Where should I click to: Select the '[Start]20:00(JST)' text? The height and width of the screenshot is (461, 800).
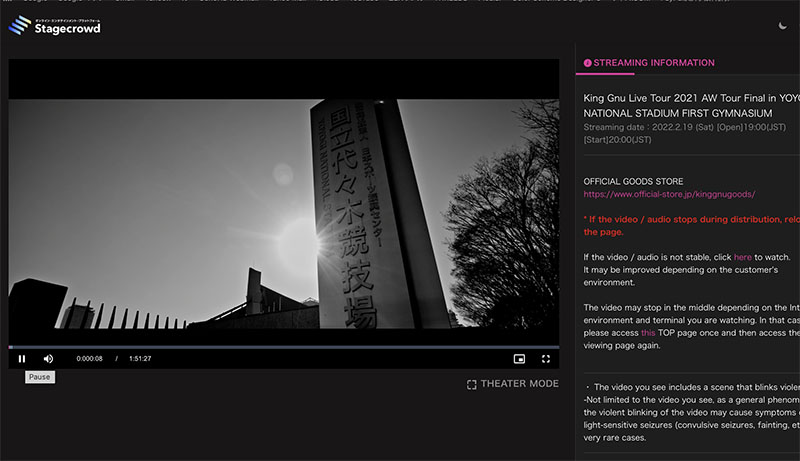pos(617,140)
